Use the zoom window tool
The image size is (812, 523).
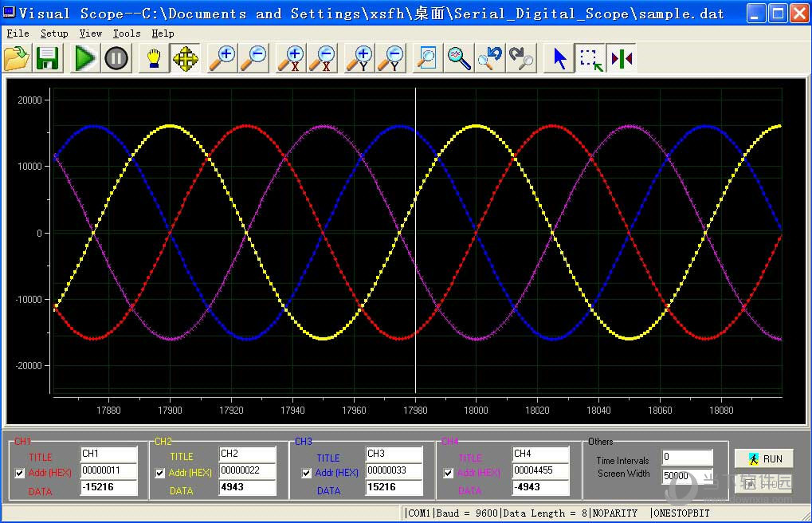[x=426, y=57]
